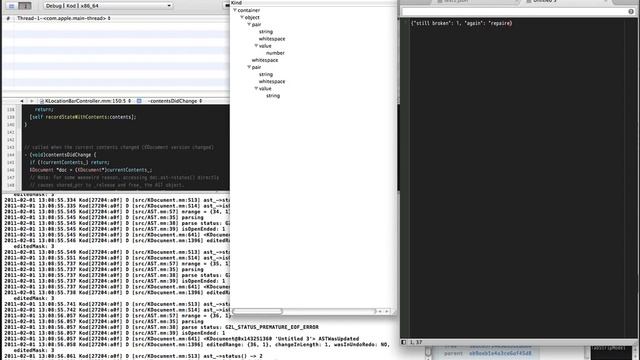Collapse the first pair node disclosure triangle
The image size is (640, 360).
[x=249, y=24]
